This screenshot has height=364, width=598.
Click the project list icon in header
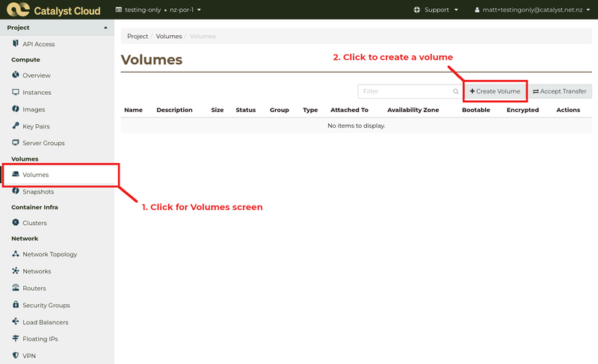click(x=119, y=10)
